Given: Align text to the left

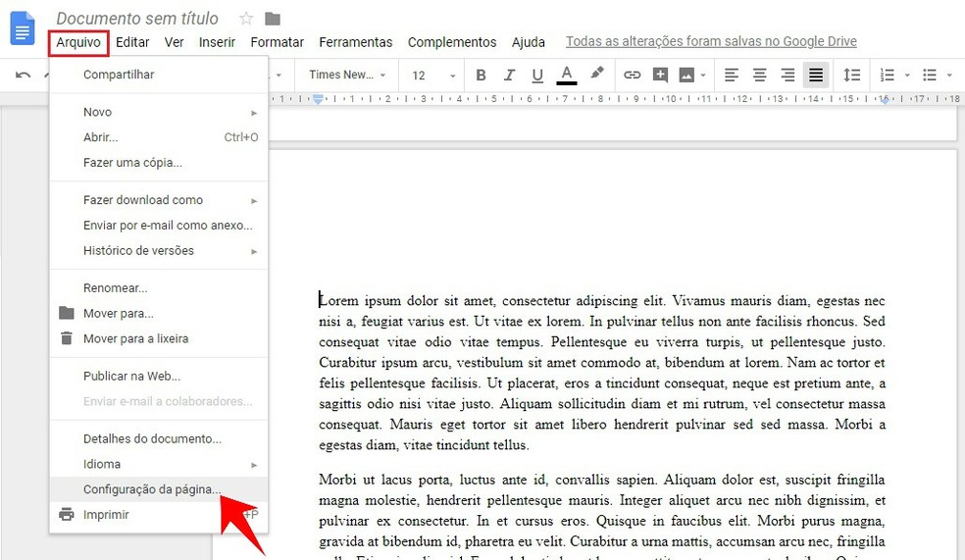Looking at the screenshot, I should click(731, 76).
